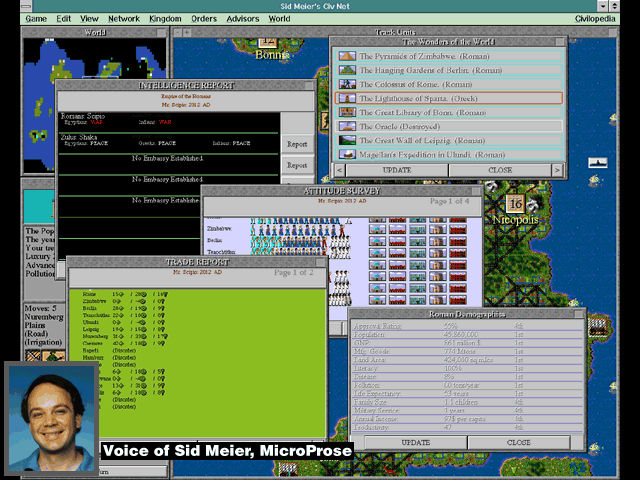Select The Oracle (Destroyed) entry text

[399, 127]
